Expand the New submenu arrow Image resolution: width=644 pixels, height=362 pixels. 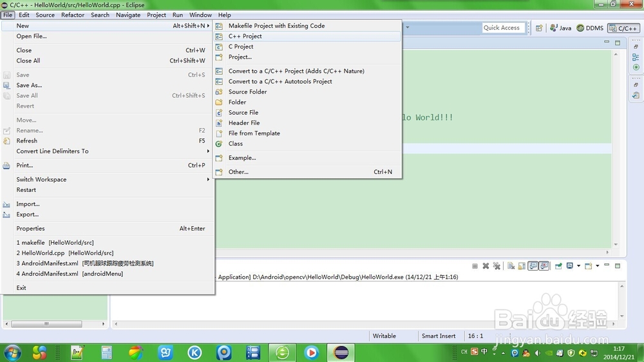(208, 26)
